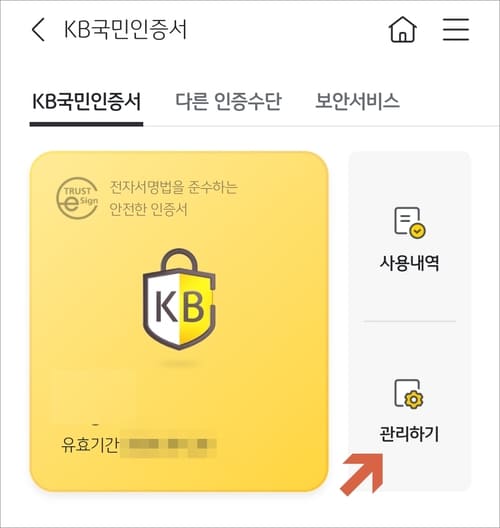Click the red arrow annotation
Viewport: 500px width, 528px height.
pyautogui.click(x=363, y=474)
